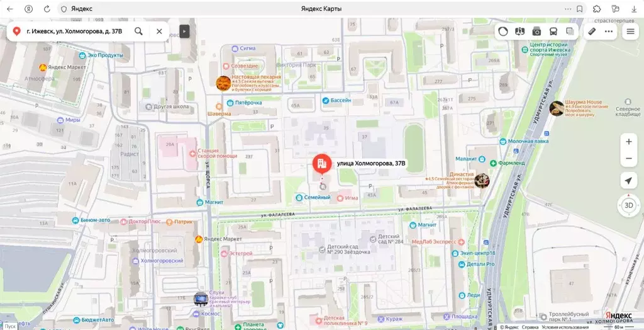Toggle the public transport bus layer
Viewport: 644px width, 330px height.
[x=553, y=31]
